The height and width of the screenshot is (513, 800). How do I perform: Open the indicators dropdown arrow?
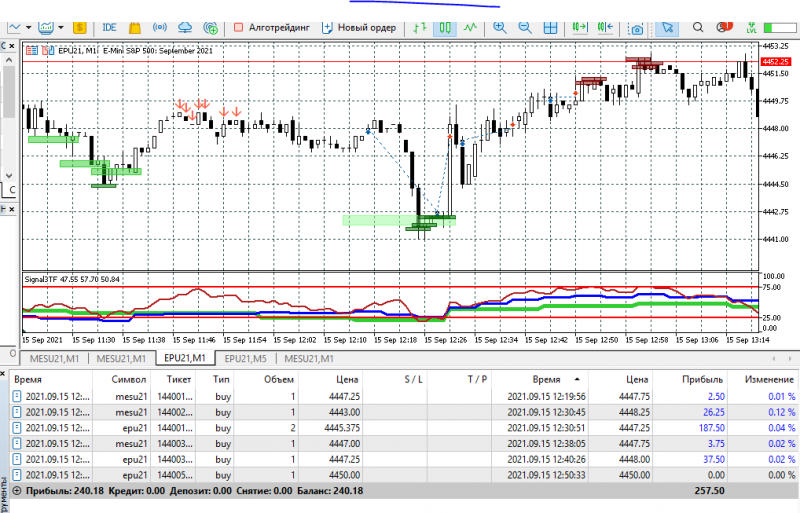click(x=61, y=28)
